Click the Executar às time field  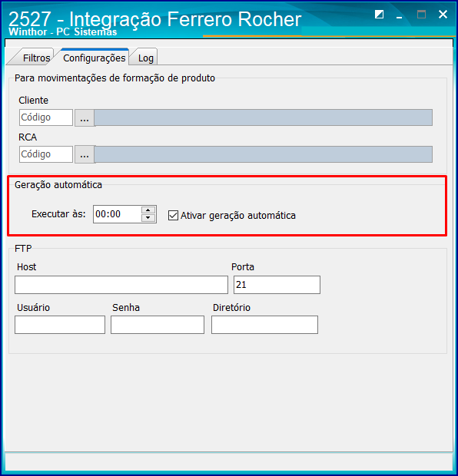(117, 214)
